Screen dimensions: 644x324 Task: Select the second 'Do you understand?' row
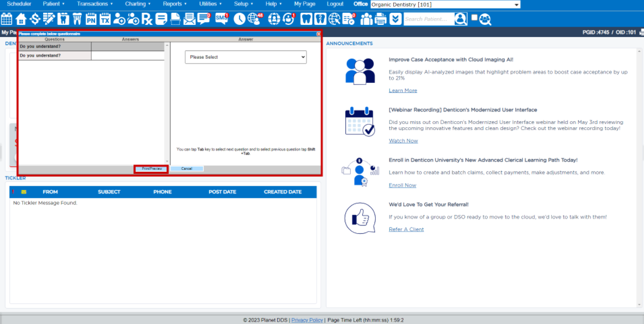point(91,55)
